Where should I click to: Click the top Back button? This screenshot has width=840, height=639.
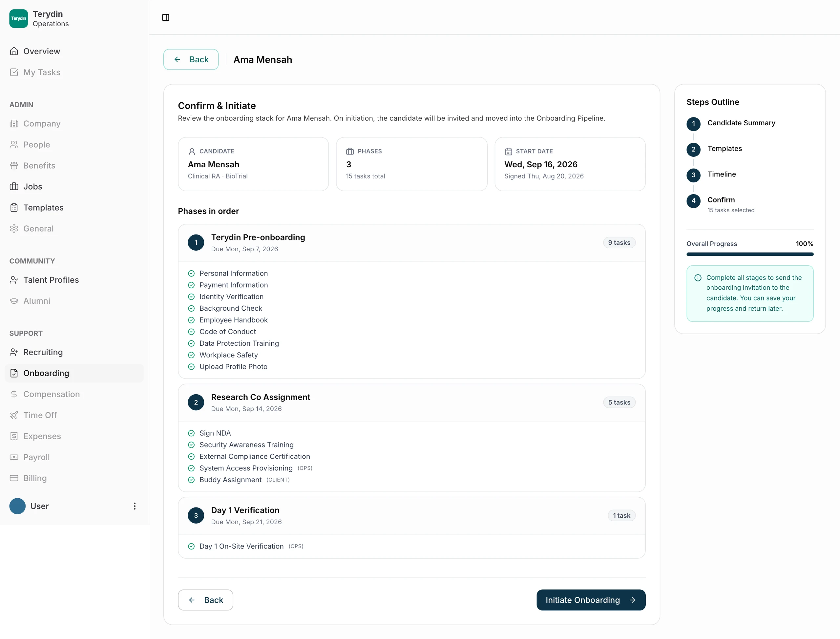tap(191, 59)
